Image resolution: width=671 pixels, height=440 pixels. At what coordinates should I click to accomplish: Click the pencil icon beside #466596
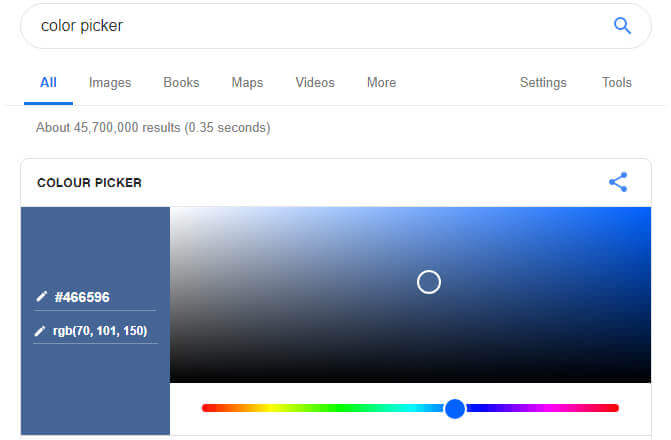[x=41, y=297]
